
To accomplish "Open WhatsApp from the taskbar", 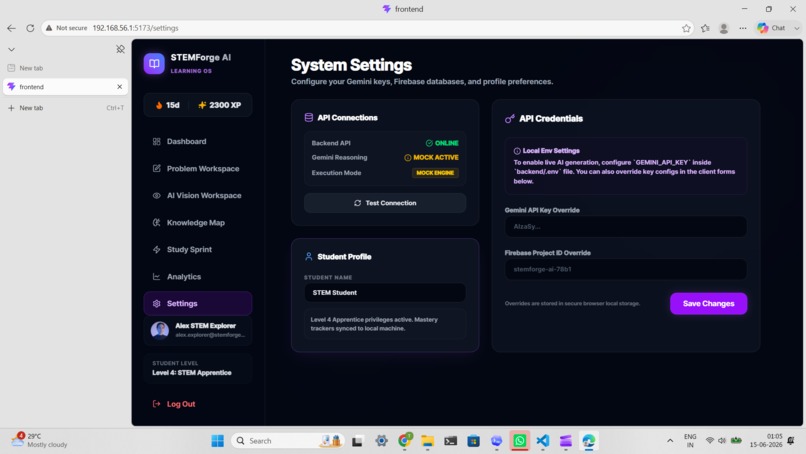I will pos(520,441).
